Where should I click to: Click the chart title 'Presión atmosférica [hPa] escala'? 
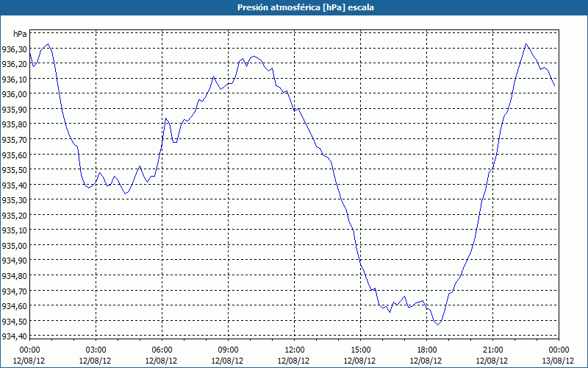coord(305,7)
